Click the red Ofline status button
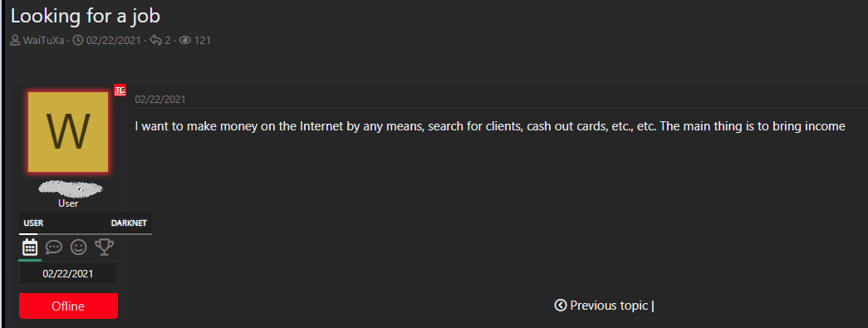Viewport: 868px width, 328px height. [68, 306]
